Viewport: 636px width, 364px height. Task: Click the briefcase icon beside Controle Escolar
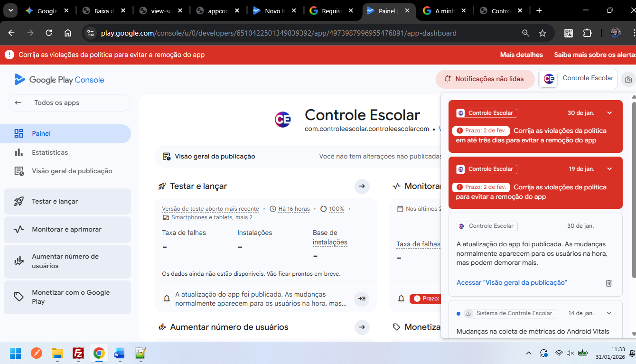(x=628, y=79)
